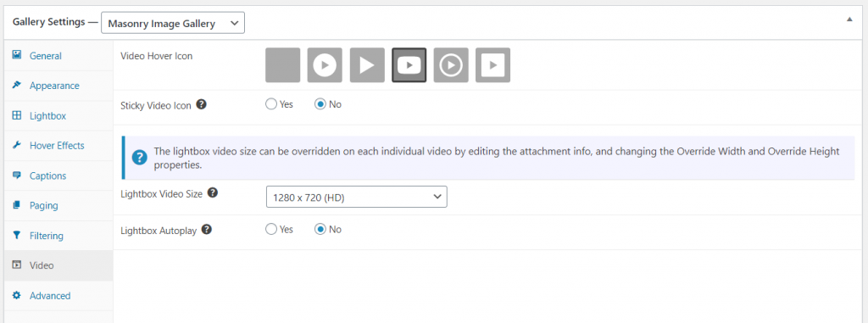The image size is (868, 323).
Task: Open the Masonry Image Gallery template dropdown
Action: pos(173,23)
